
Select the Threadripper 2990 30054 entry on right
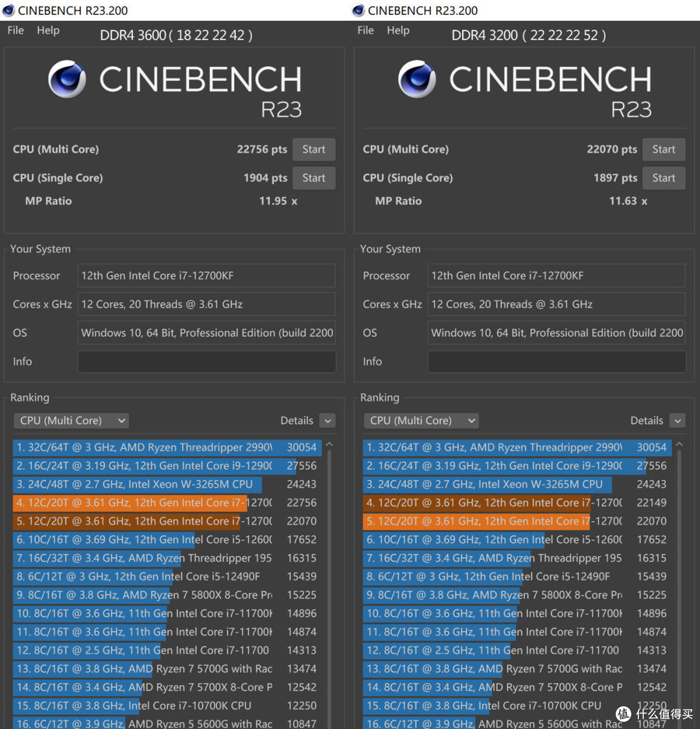click(x=517, y=448)
